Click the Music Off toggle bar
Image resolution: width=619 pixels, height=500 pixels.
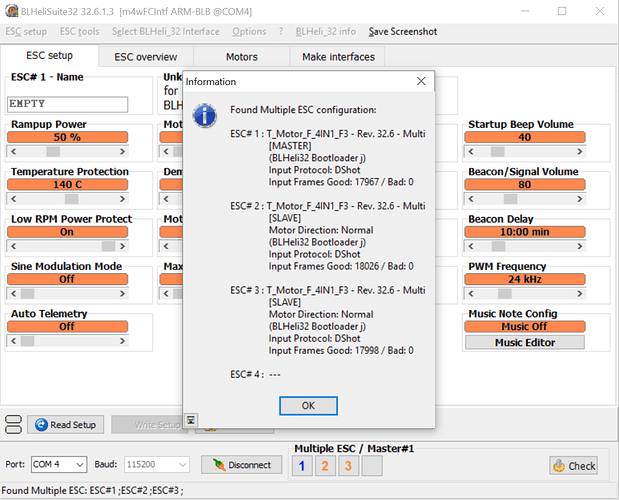click(x=525, y=326)
